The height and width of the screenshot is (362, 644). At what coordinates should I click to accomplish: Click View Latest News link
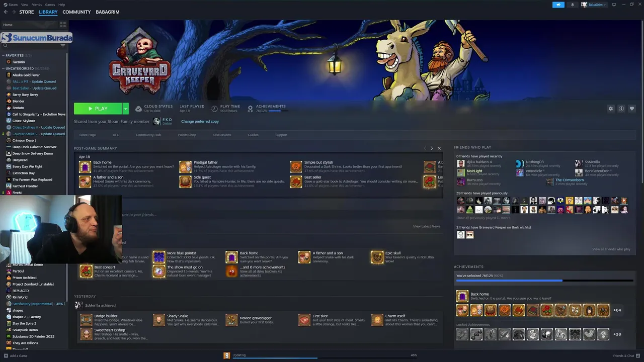tap(427, 226)
